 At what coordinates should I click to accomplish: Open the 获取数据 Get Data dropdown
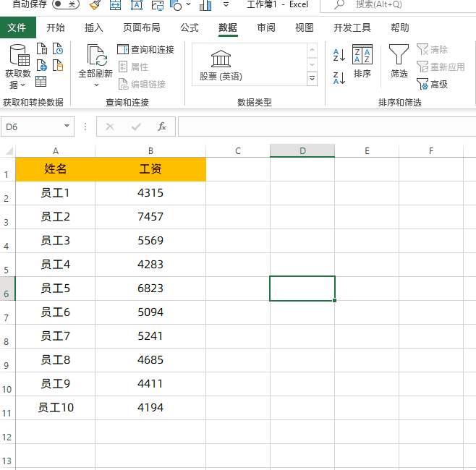[18, 67]
